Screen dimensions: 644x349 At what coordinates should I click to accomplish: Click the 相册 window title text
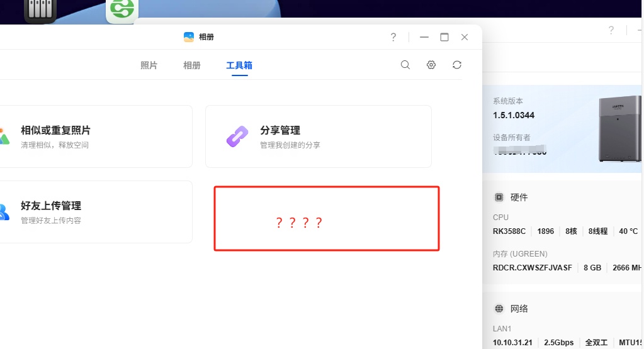(x=206, y=37)
